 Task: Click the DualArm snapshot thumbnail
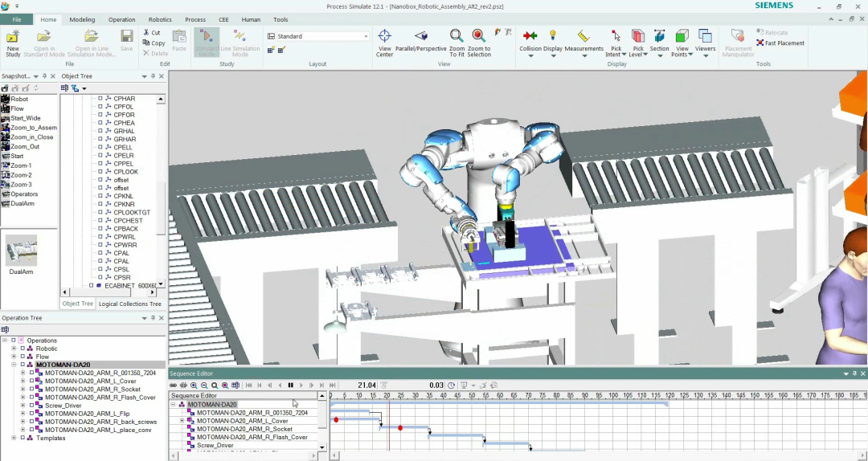click(x=21, y=251)
